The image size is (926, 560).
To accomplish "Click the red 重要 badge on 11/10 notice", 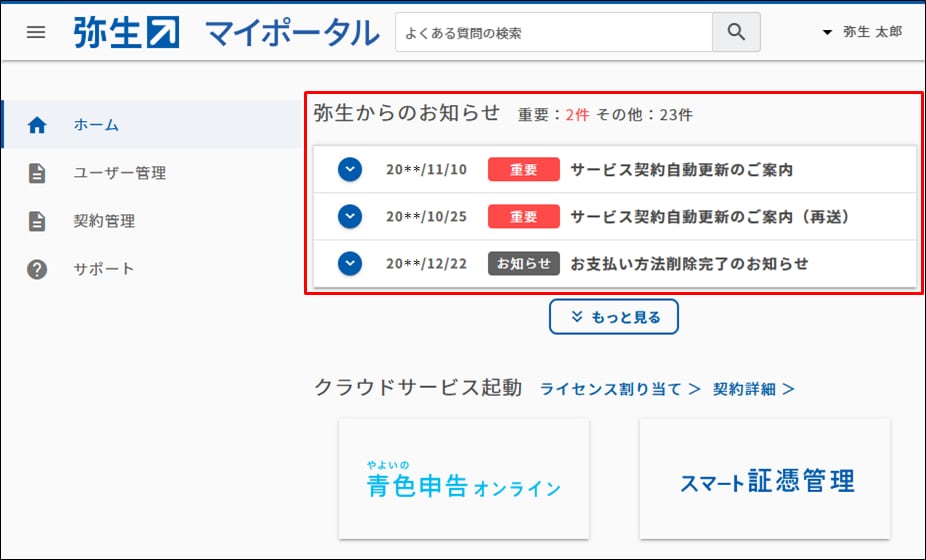I will [x=523, y=169].
